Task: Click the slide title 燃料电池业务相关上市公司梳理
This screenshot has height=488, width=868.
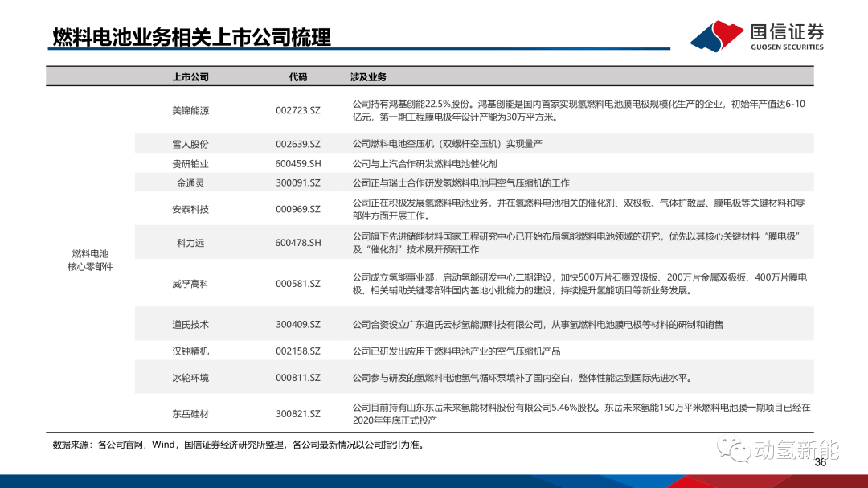Action: tap(191, 37)
